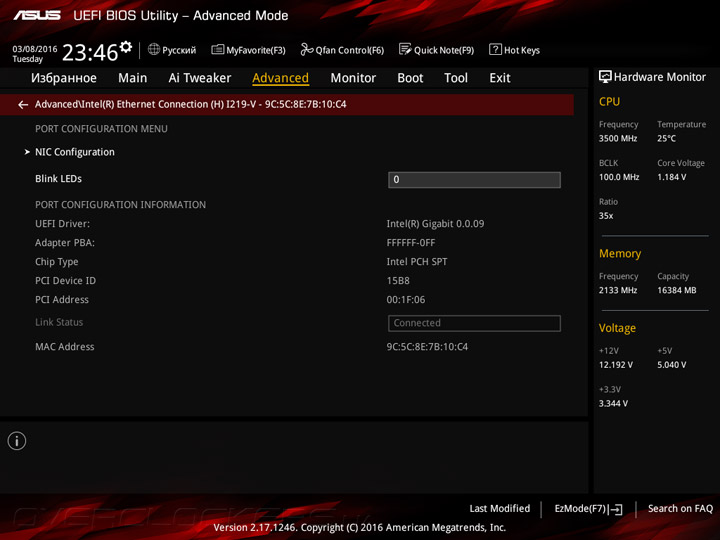720x540 pixels.
Task: Click CPU frequency 3500 MHz
Action: [618, 138]
